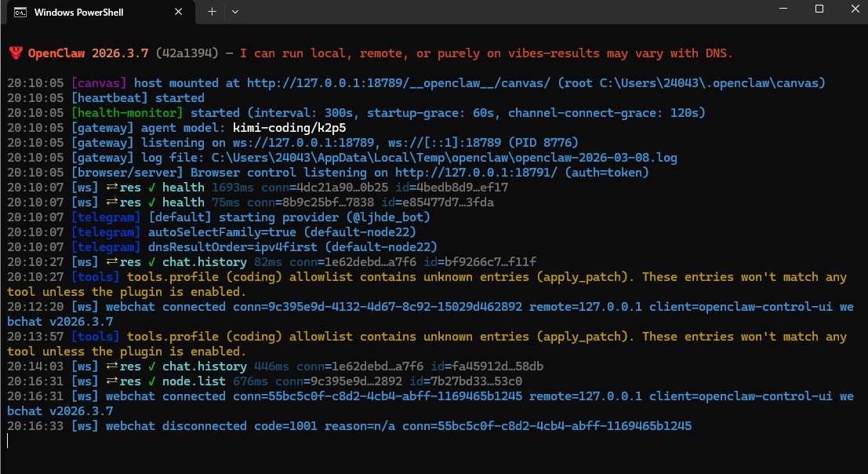Click the agent model kimi-coding/k2p5
This screenshot has height=474, width=868.
tap(289, 128)
